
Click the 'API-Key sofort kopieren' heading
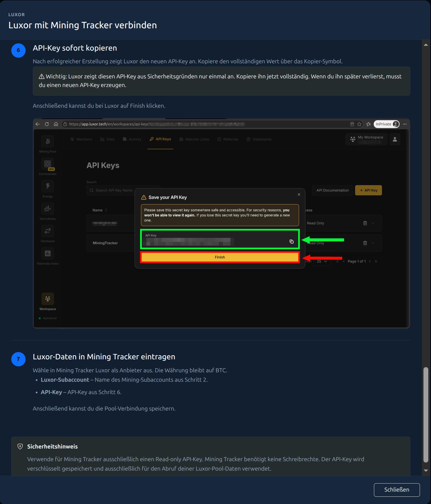(75, 48)
